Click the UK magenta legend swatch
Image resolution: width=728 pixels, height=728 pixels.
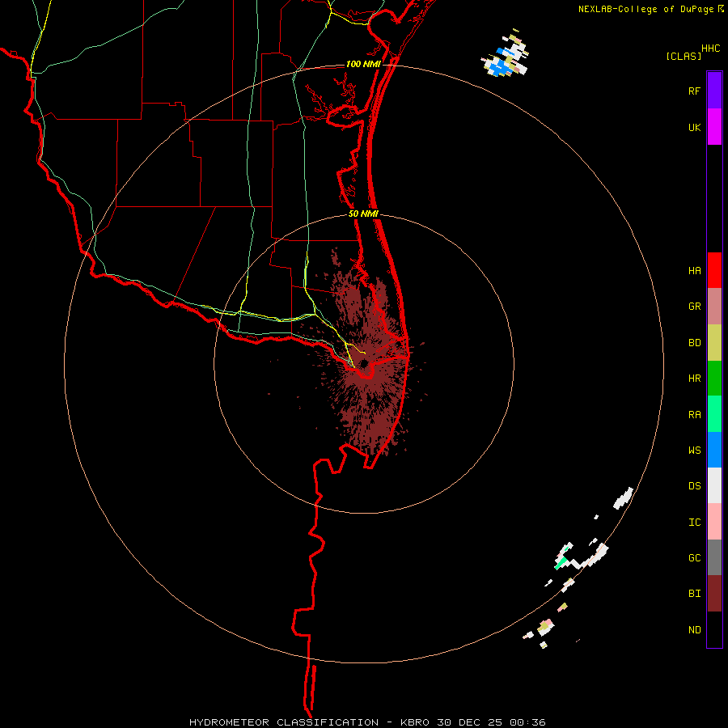(714, 127)
